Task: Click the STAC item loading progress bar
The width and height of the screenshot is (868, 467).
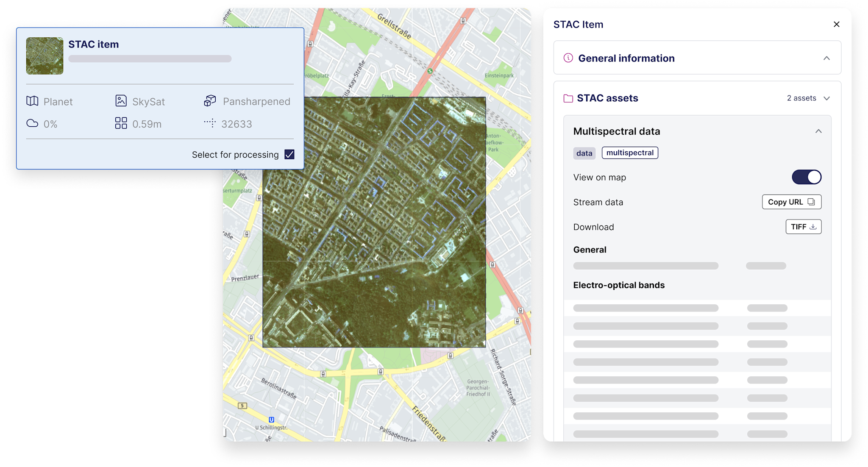Action: tap(150, 58)
